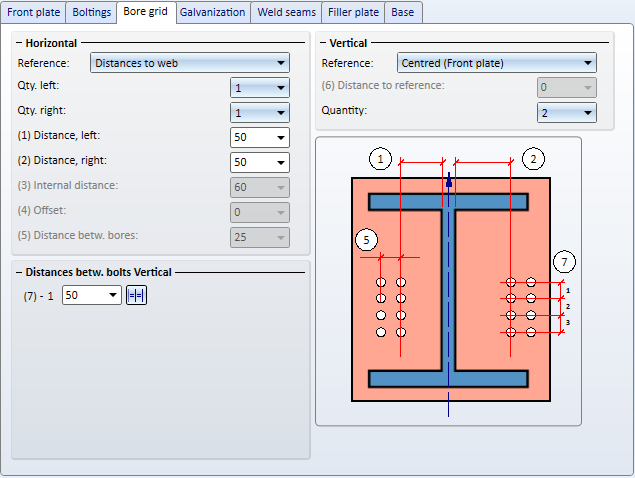Click circled number 7 in the diagram
635x478 pixels.
click(565, 262)
